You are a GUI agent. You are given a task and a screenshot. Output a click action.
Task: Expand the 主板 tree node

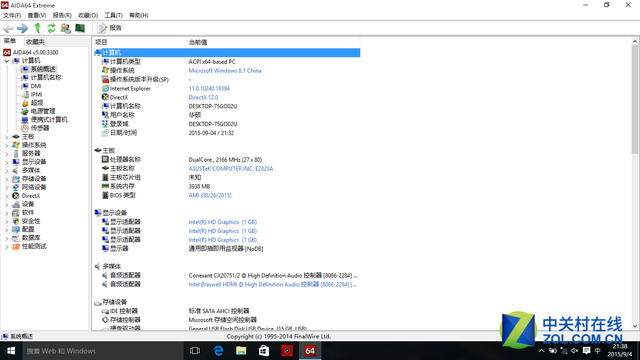coord(7,137)
